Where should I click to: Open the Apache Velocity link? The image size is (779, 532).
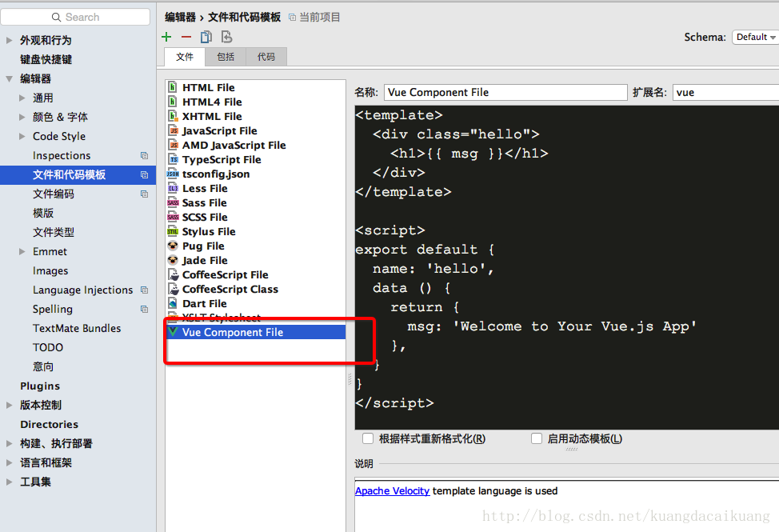[x=392, y=490]
